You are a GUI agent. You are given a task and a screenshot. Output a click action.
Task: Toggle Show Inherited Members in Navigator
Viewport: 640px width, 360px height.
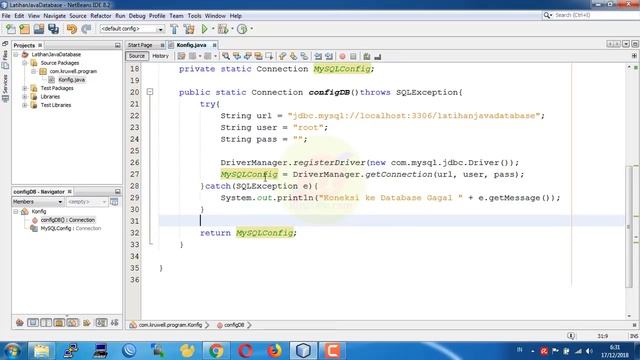point(20,323)
